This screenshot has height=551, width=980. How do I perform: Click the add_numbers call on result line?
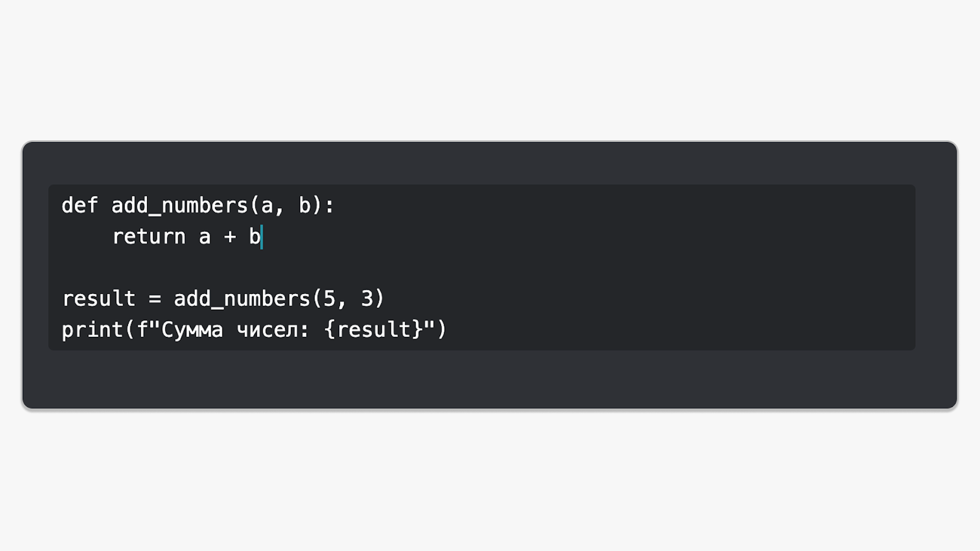click(x=242, y=299)
